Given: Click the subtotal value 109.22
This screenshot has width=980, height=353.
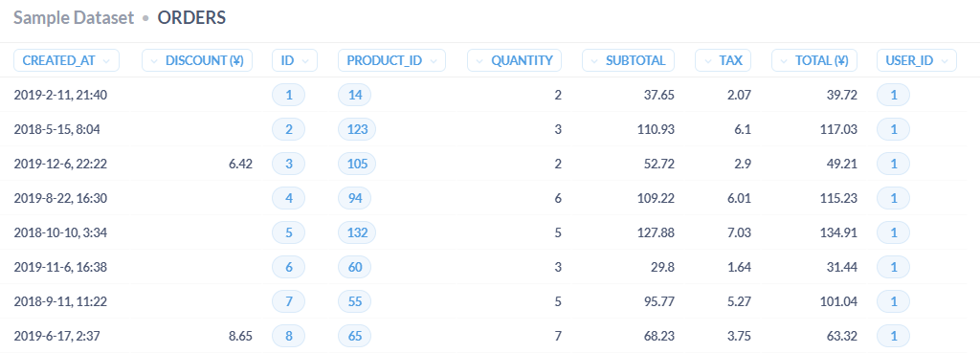Looking at the screenshot, I should coord(657,198).
